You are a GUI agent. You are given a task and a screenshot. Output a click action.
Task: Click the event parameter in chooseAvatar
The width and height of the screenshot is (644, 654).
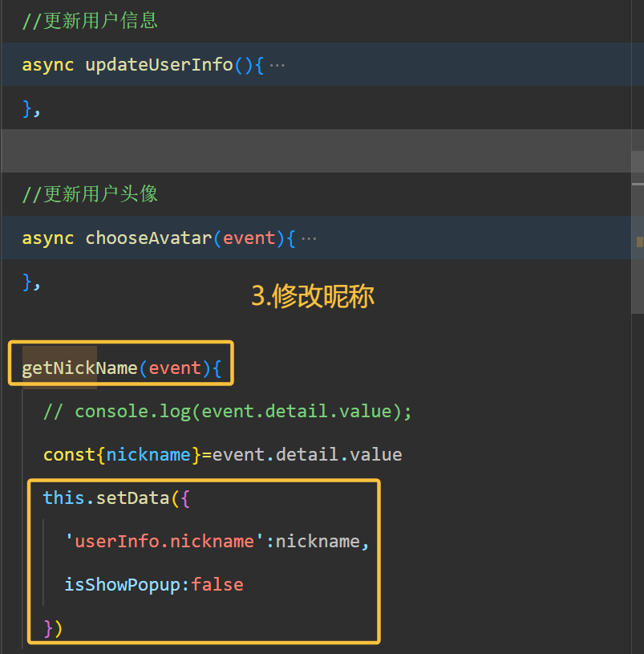click(249, 238)
